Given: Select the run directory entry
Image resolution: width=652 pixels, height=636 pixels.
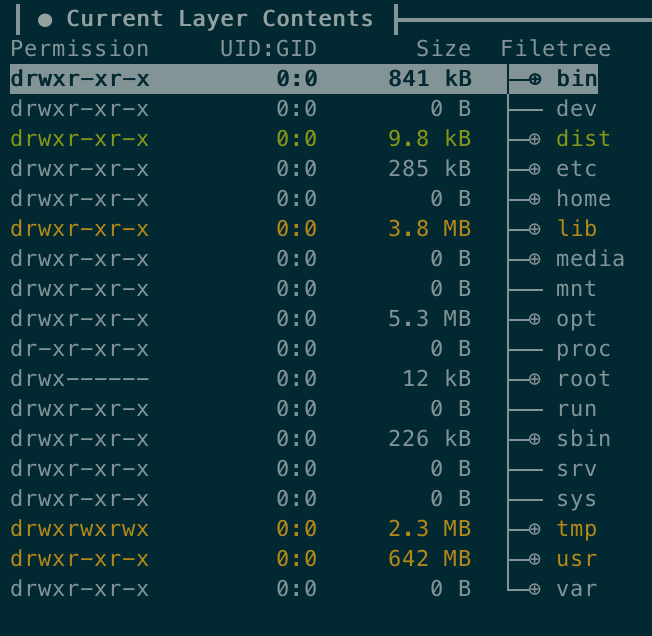Looking at the screenshot, I should [x=304, y=409].
